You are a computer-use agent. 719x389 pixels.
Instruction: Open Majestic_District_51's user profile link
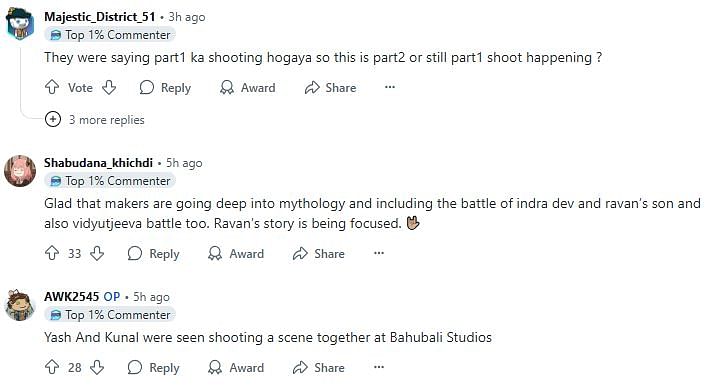coord(100,17)
